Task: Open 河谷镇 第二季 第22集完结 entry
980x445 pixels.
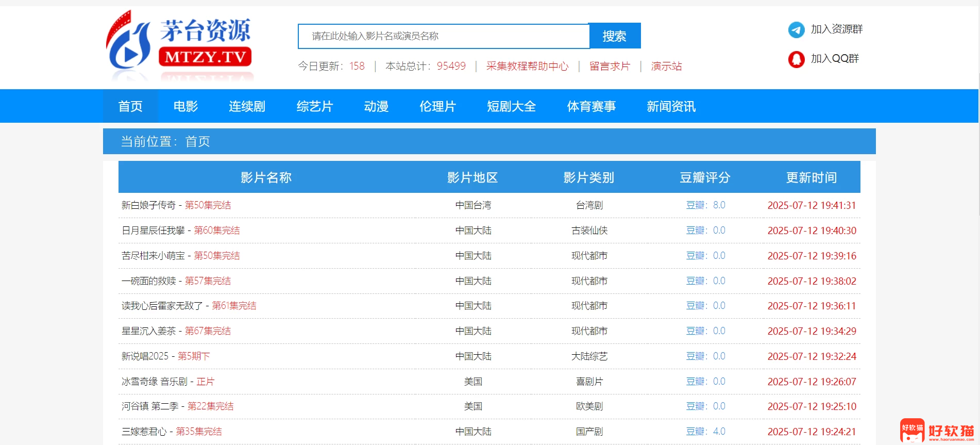Action: (x=178, y=406)
